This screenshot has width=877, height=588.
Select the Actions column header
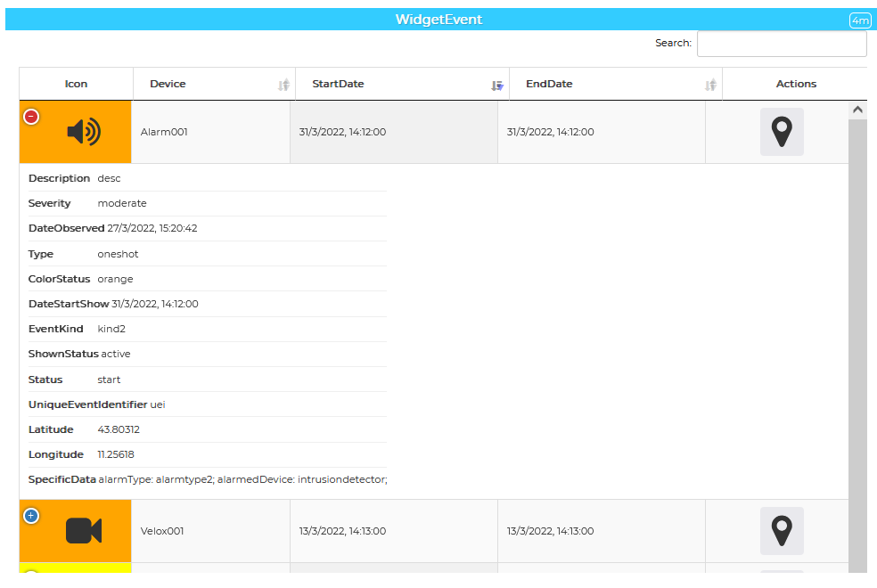coord(796,84)
